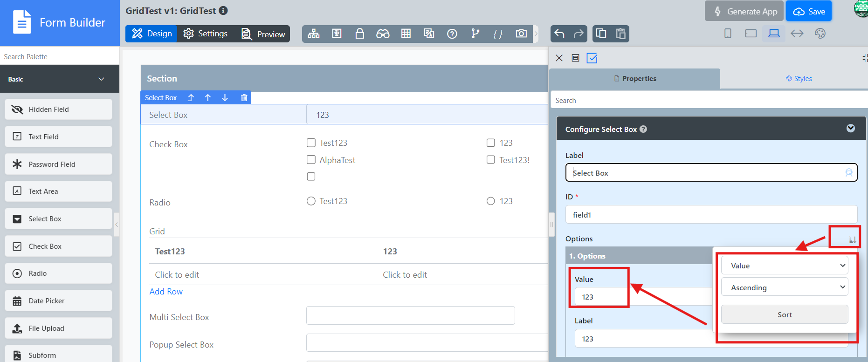Click the binoculars icon in the toolbar
Screen dimensions: 868x362
pyautogui.click(x=383, y=34)
